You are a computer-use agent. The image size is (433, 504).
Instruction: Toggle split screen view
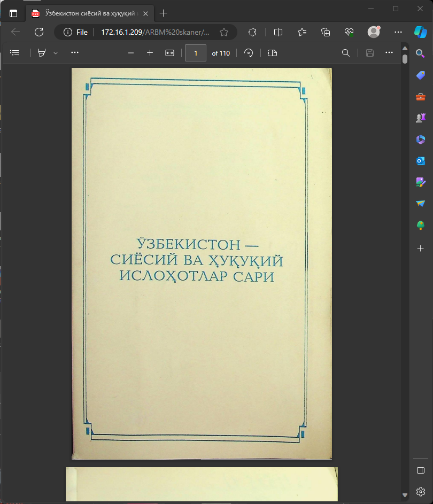[x=278, y=32]
